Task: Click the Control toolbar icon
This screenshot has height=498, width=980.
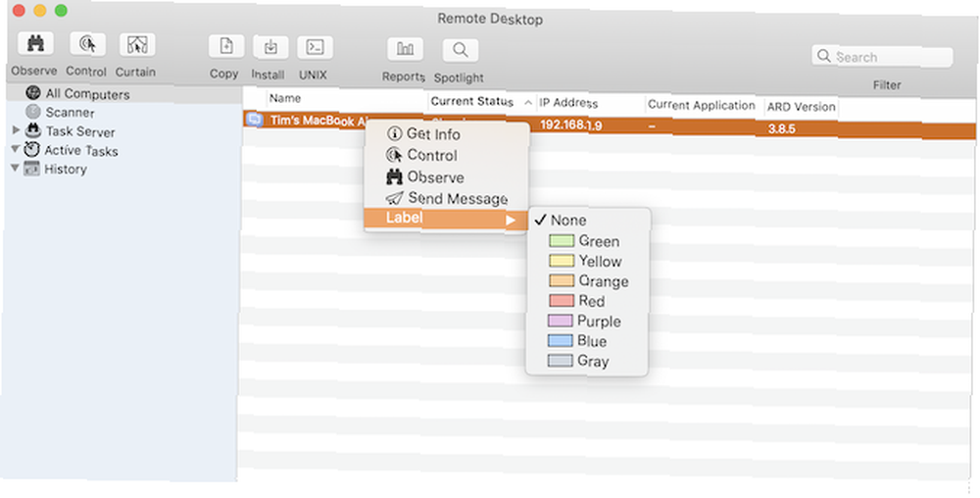Action: pyautogui.click(x=87, y=44)
